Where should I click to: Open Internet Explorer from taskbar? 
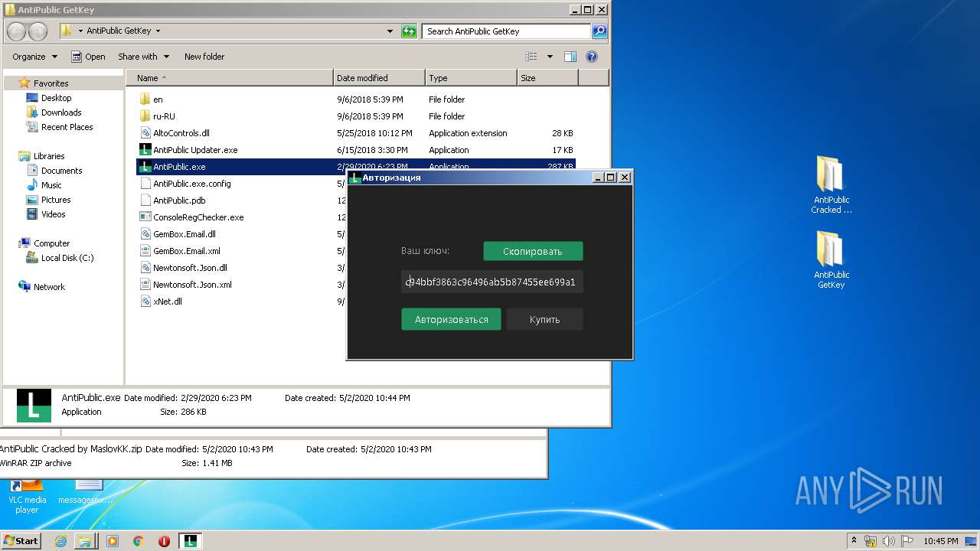click(x=60, y=541)
